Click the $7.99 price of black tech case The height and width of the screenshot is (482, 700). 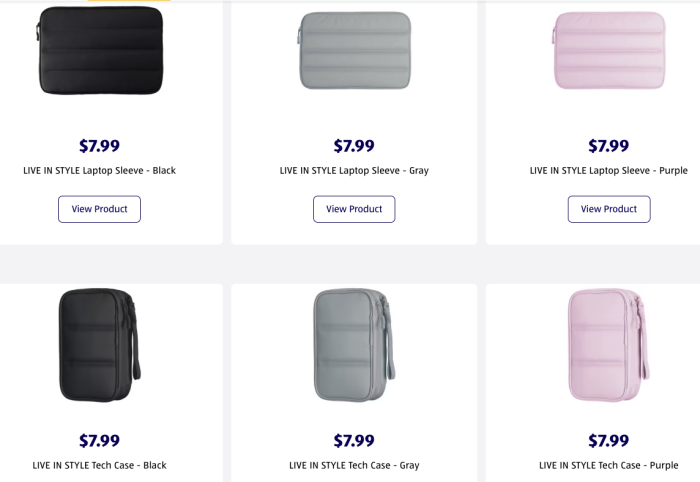tap(99, 441)
